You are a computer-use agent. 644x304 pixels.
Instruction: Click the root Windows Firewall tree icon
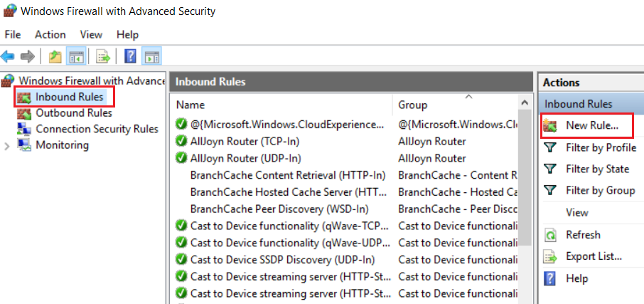click(9, 80)
